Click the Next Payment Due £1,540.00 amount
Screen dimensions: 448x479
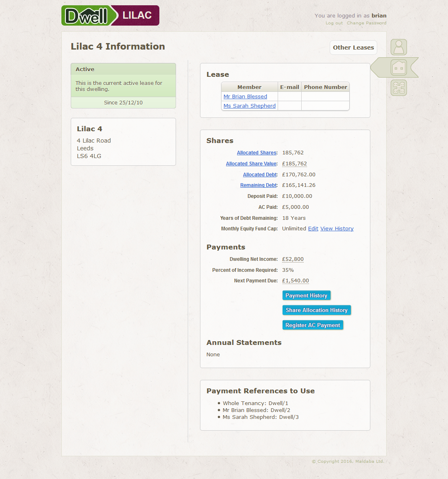[295, 281]
